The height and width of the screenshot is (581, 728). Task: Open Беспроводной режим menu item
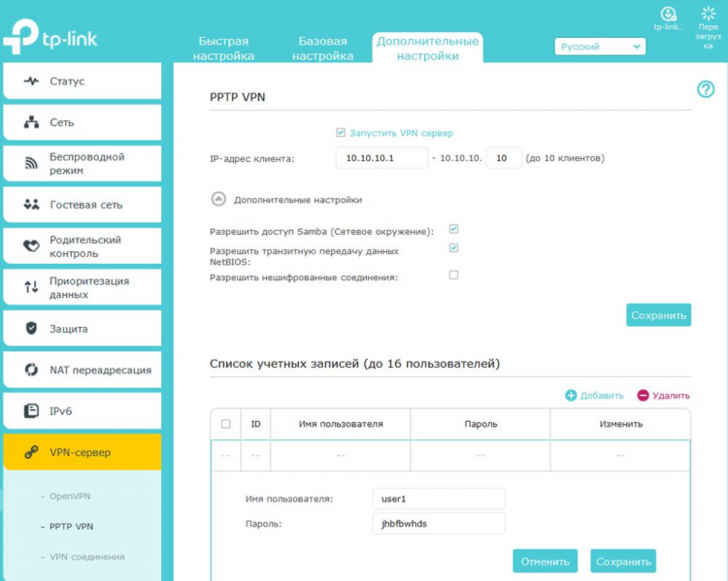click(x=83, y=163)
